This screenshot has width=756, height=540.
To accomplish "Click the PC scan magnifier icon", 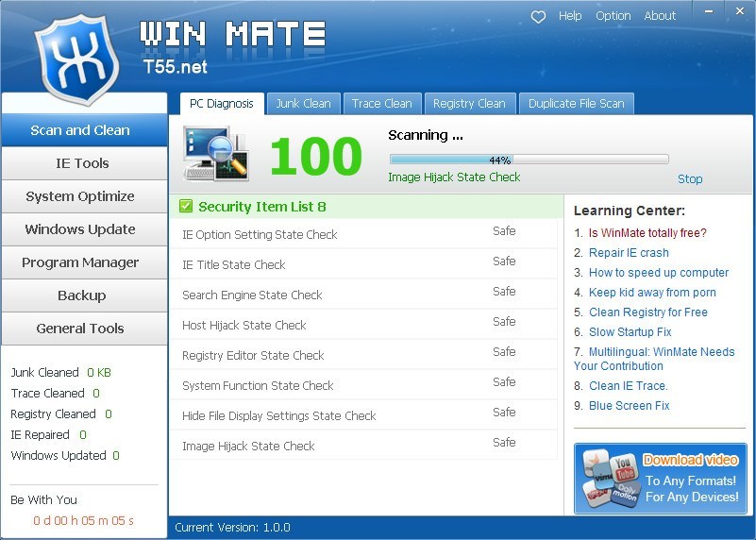I will tap(216, 153).
